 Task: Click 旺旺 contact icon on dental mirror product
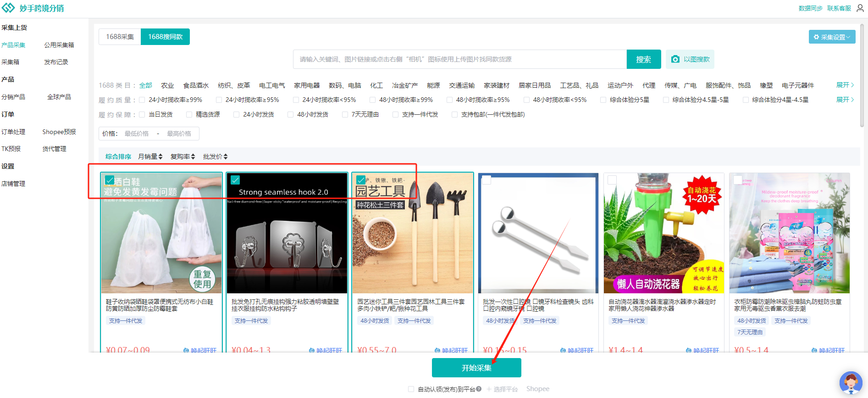pyautogui.click(x=563, y=350)
